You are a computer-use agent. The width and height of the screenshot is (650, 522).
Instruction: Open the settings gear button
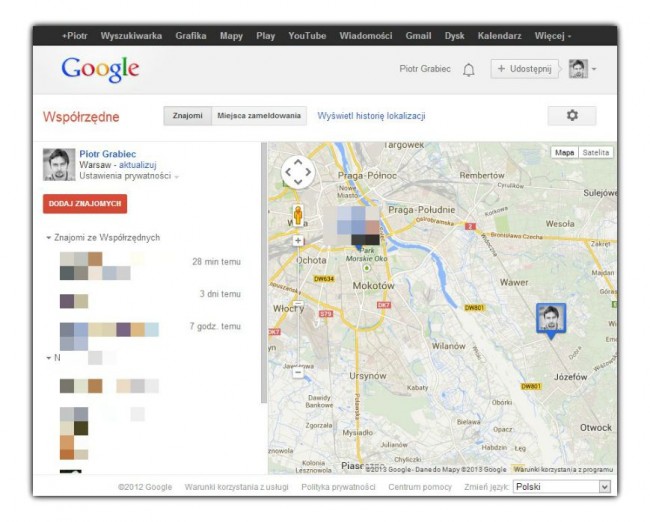click(572, 115)
